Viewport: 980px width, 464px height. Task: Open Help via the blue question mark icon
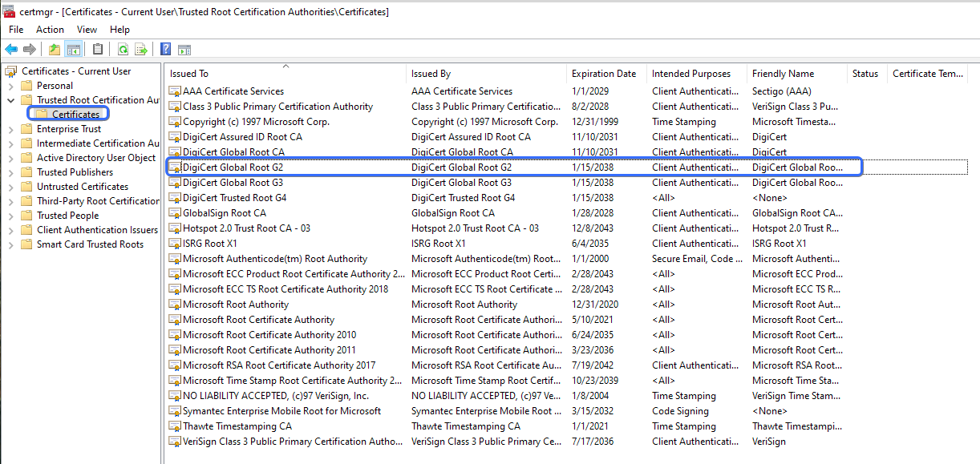pyautogui.click(x=165, y=50)
